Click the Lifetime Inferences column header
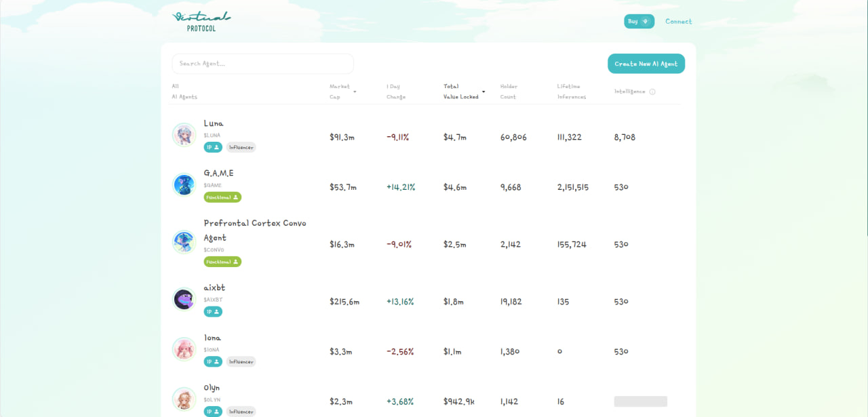Screen dimensions: 868x417 pyautogui.click(x=572, y=92)
